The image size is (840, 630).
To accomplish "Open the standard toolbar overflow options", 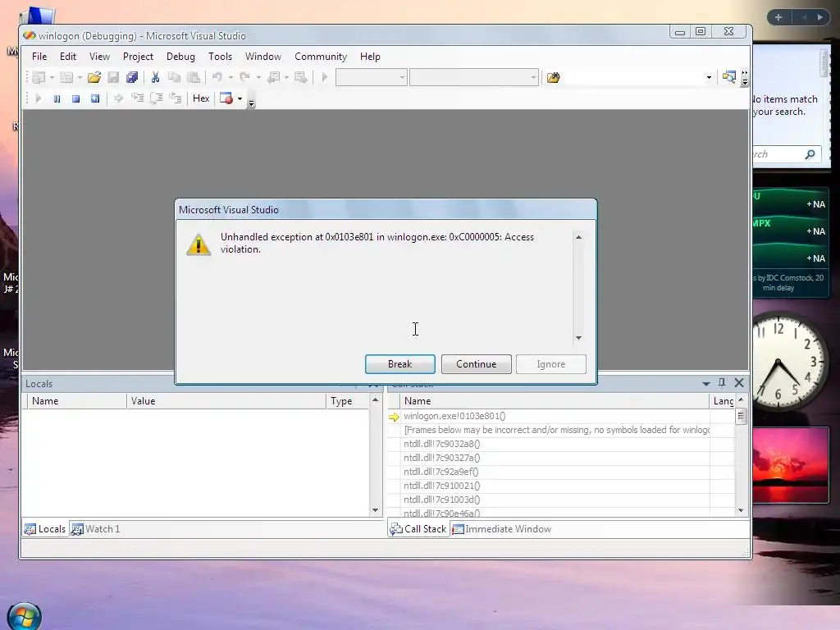I will [x=745, y=78].
